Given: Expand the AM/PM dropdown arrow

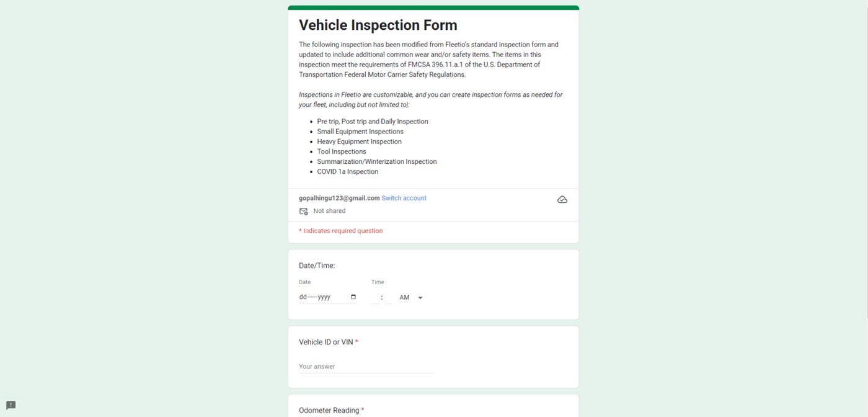Looking at the screenshot, I should (420, 298).
